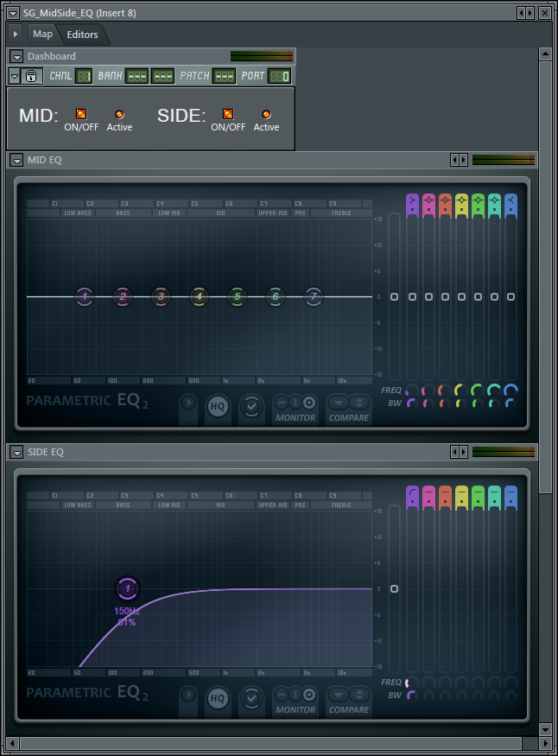Collapse the Dashboard section
Screen dimensions: 558x756
[x=17, y=56]
